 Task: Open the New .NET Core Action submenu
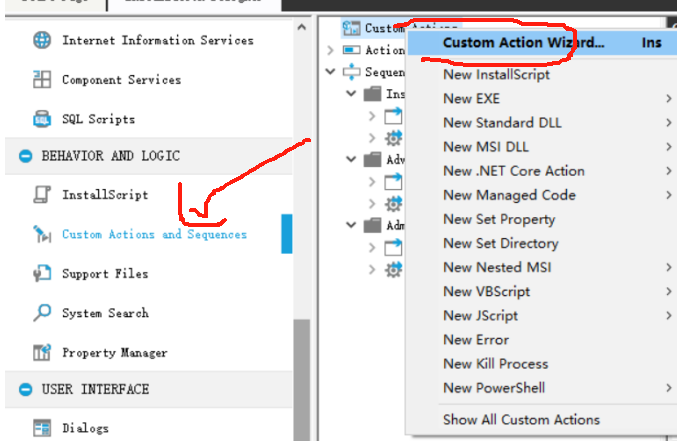pyautogui.click(x=542, y=171)
